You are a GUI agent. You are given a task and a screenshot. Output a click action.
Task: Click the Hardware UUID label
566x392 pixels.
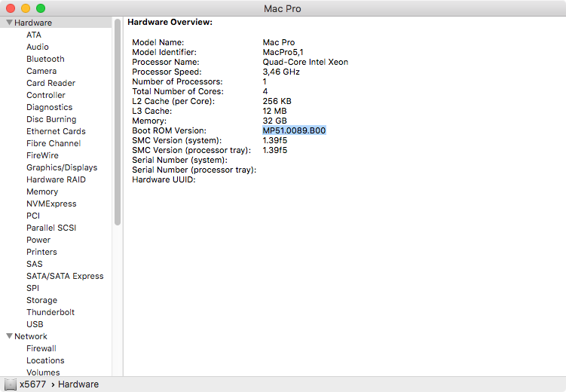point(164,179)
